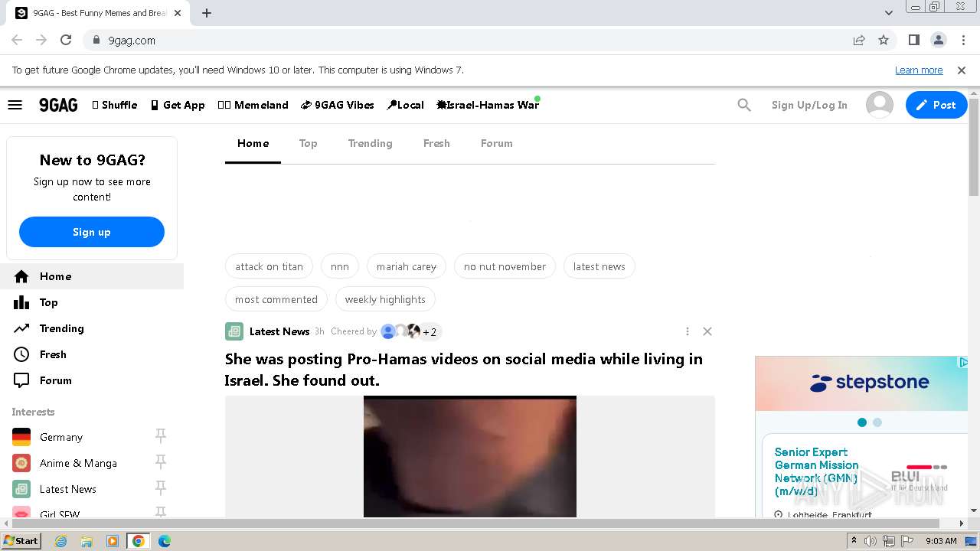Open the post's three-dot options menu
980x551 pixels.
(688, 331)
